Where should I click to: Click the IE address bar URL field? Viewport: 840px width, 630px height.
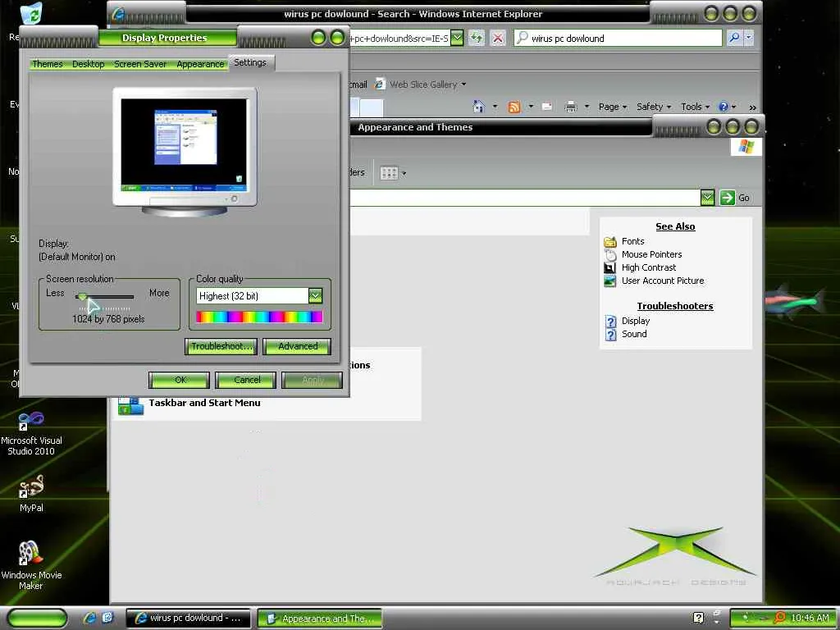[x=399, y=38]
